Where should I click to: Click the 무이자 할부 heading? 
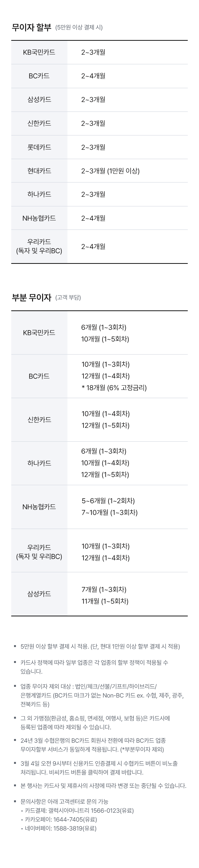[x=31, y=28]
